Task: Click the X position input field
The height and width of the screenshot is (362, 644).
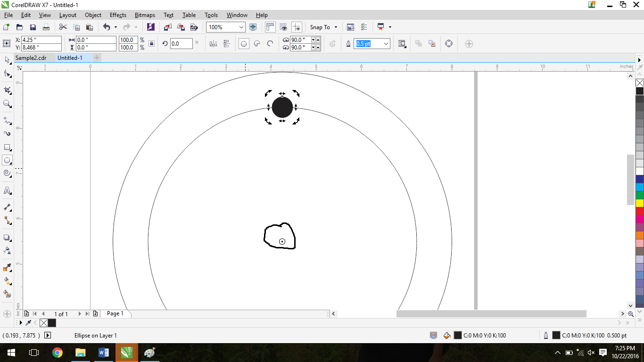Action: 41,40
